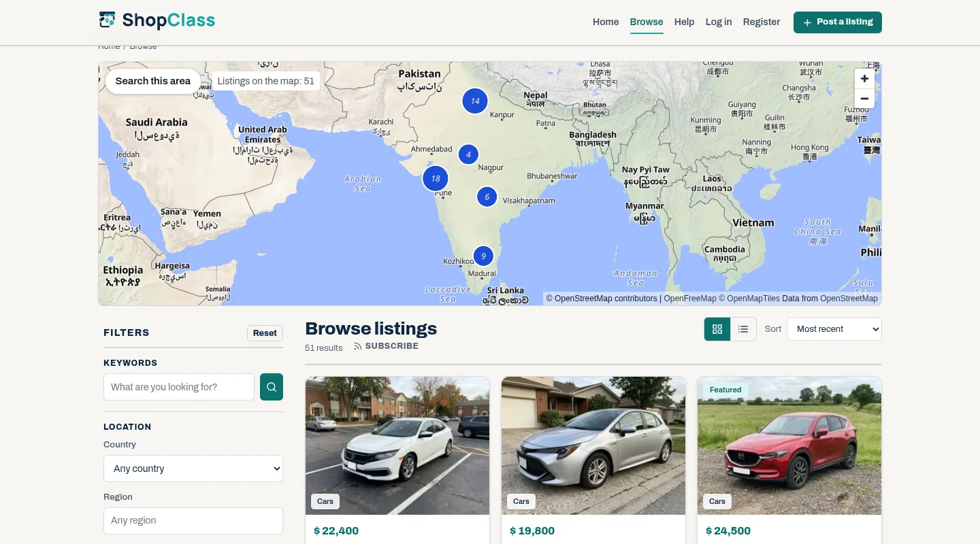Click the Post a listing button
This screenshot has height=544, width=980.
[838, 22]
